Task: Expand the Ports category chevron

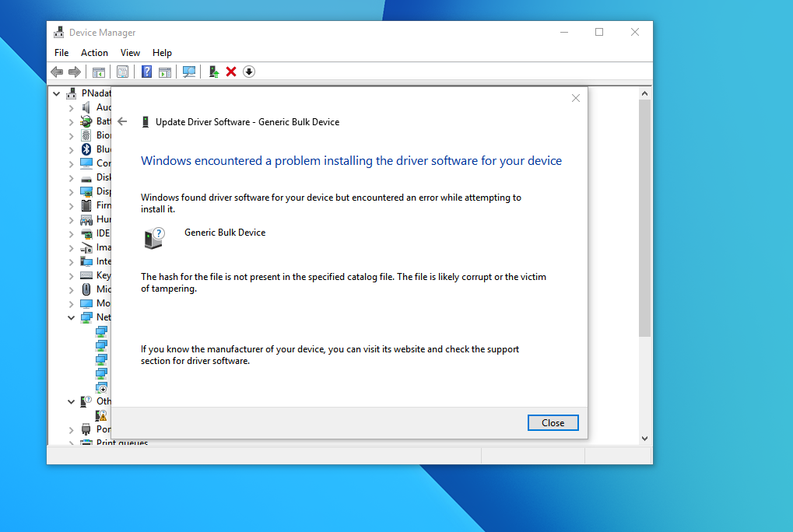Action: (x=72, y=429)
